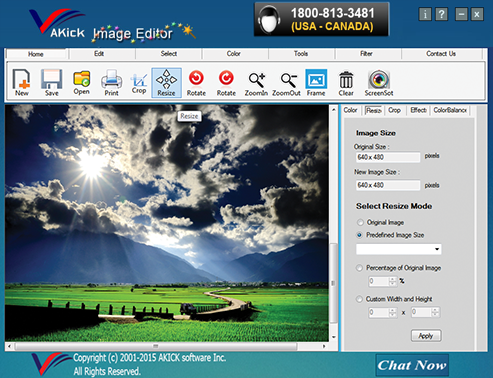
Task: Click the canvas scroll left arrow
Action: 9,346
